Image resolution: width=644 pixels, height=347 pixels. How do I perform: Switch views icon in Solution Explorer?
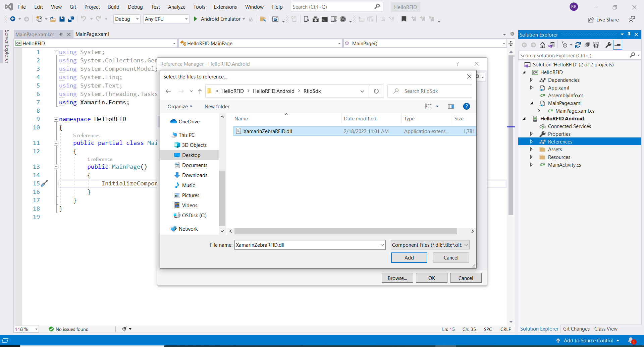(552, 45)
